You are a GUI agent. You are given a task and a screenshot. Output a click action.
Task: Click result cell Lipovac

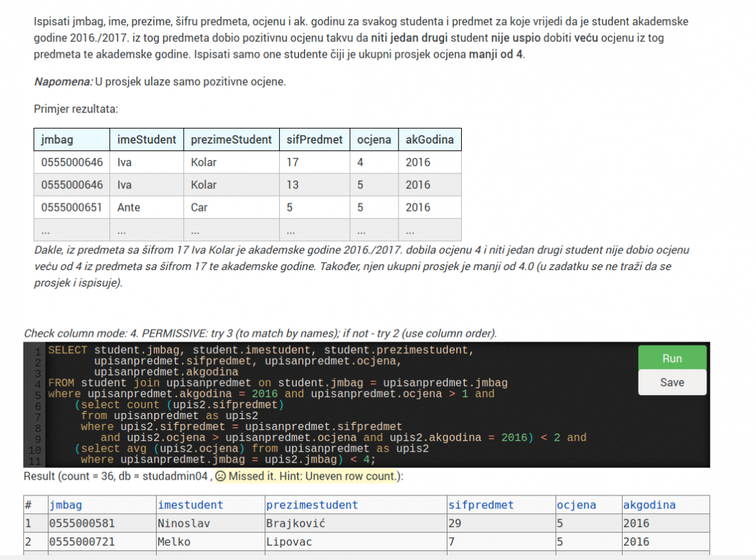(356, 541)
